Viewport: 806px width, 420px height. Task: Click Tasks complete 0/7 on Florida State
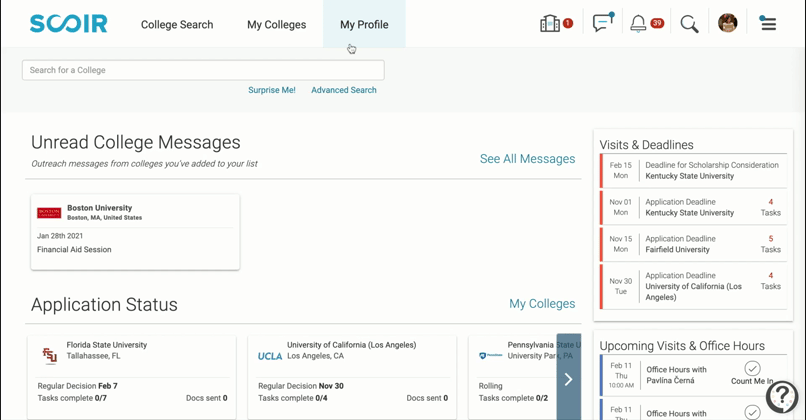click(72, 398)
